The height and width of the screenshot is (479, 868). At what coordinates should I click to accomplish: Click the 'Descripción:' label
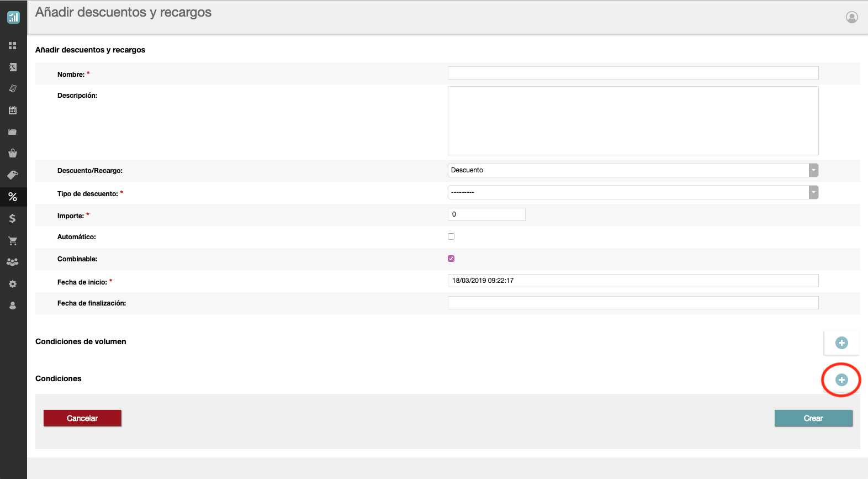point(77,96)
